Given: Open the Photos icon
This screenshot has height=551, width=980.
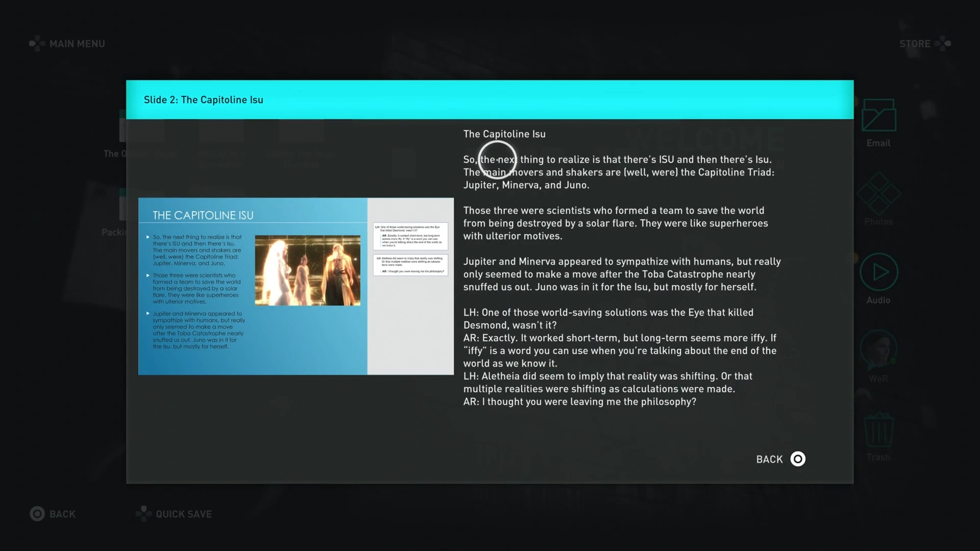Looking at the screenshot, I should pos(878,194).
